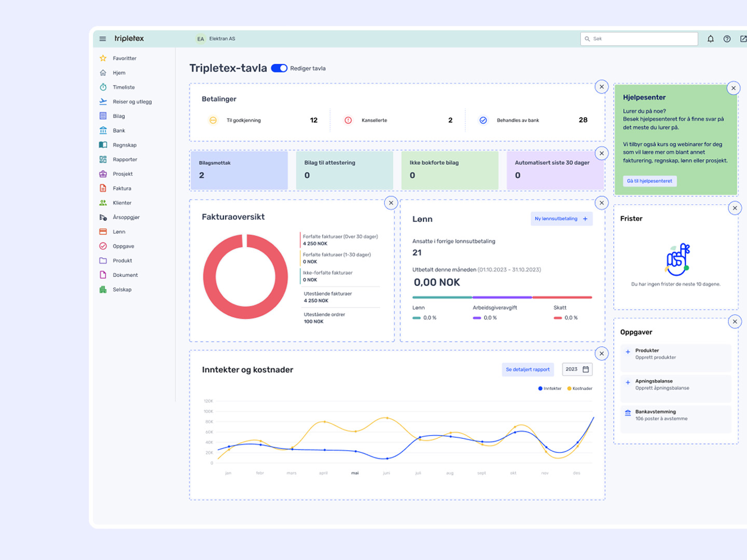Click the Timeliste stopwatch icon

click(103, 87)
